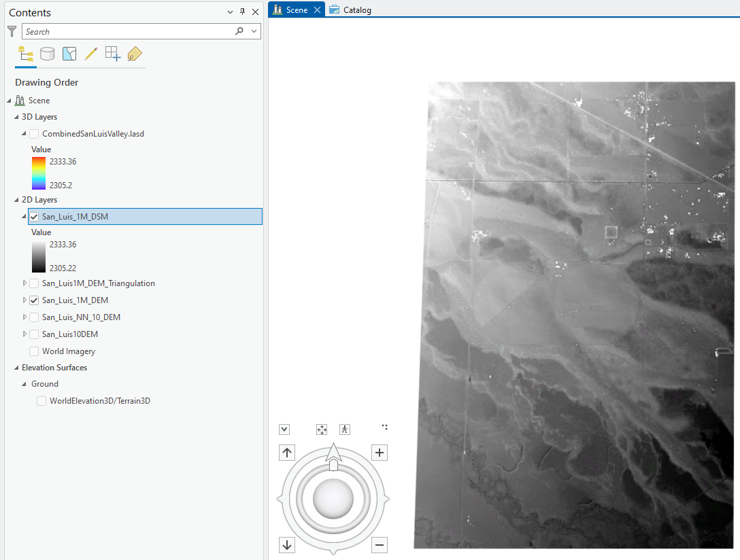The image size is (740, 560).
Task: Open the search box dropdown arrow
Action: click(x=254, y=31)
